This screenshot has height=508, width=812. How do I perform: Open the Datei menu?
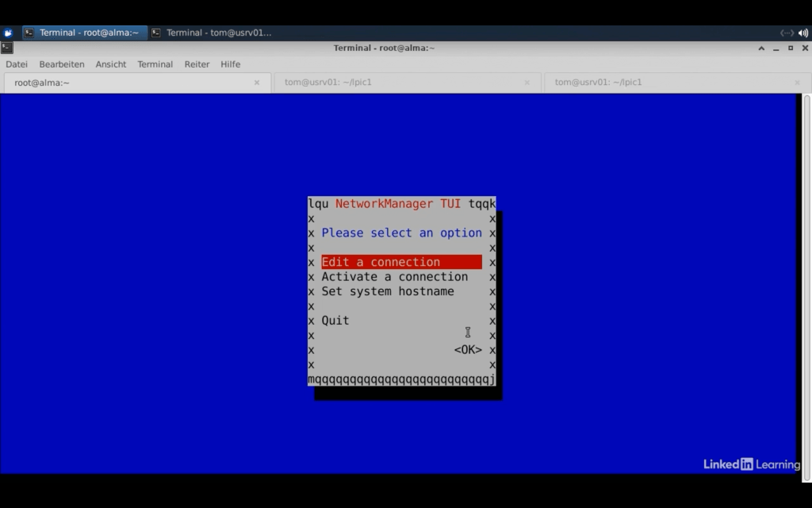tap(17, 64)
